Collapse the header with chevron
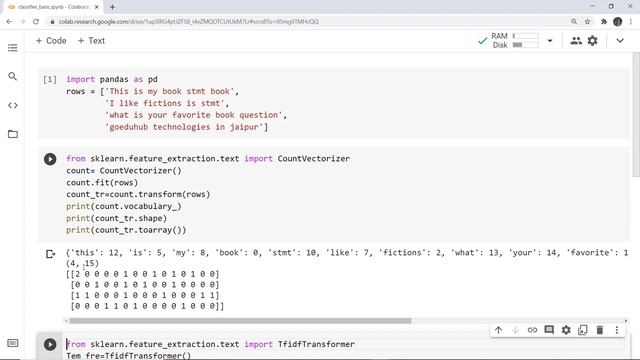This screenshot has width=640, height=360. (620, 41)
